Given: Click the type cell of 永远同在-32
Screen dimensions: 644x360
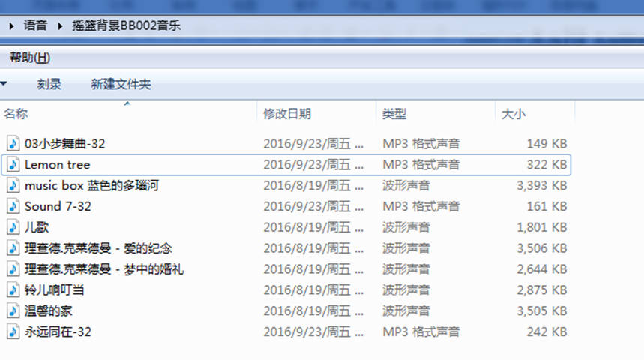Looking at the screenshot, I should [x=421, y=331].
